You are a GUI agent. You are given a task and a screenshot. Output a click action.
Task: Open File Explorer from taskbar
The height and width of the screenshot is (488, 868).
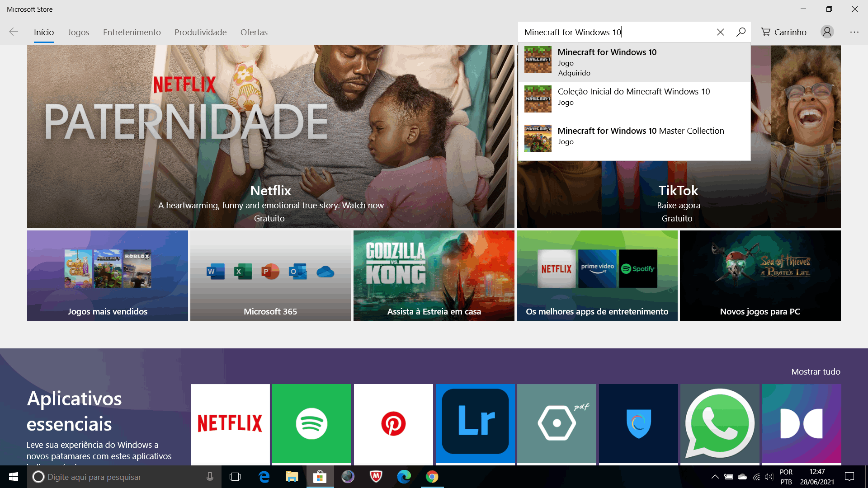(292, 477)
